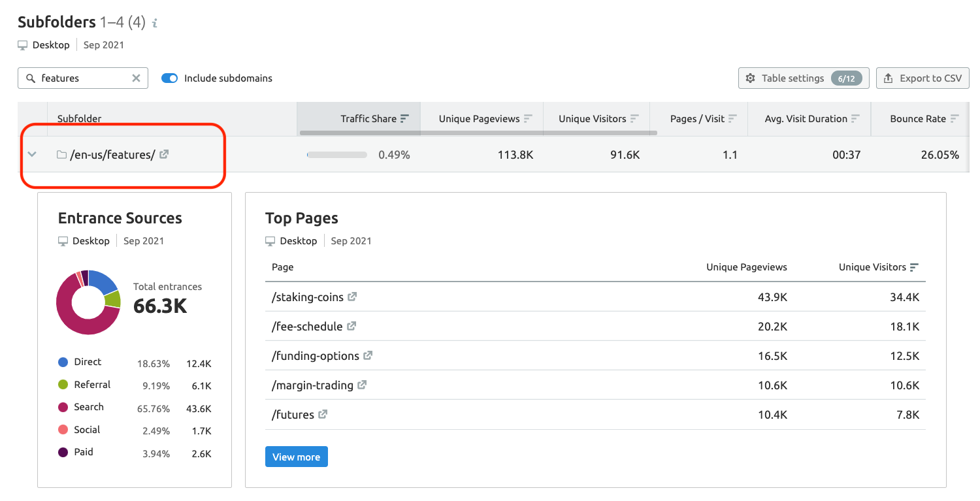980x501 pixels.
Task: Click the folder icon of /en-us/features/
Action: [x=61, y=155]
